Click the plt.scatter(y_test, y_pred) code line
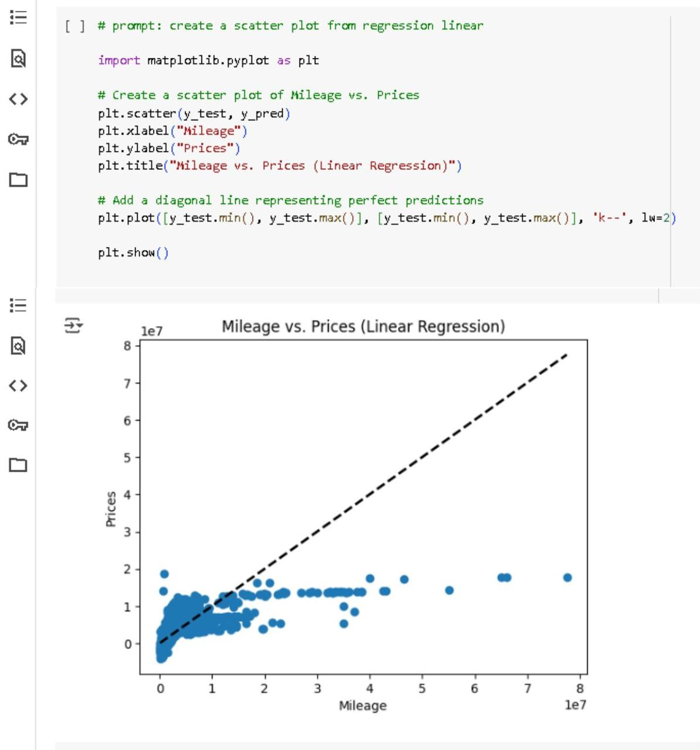 (x=194, y=113)
